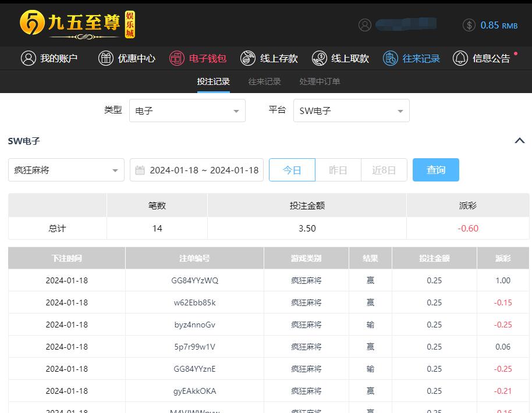Switch to the 处理中订单 tab

320,81
